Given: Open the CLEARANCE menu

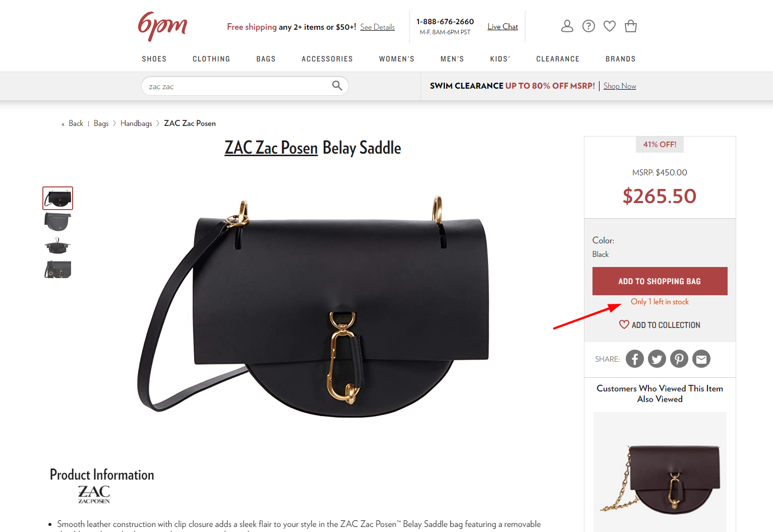Looking at the screenshot, I should (558, 59).
